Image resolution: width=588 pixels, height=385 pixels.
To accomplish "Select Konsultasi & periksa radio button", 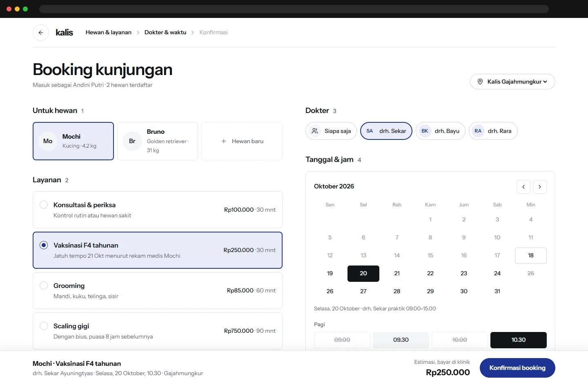I will (44, 205).
